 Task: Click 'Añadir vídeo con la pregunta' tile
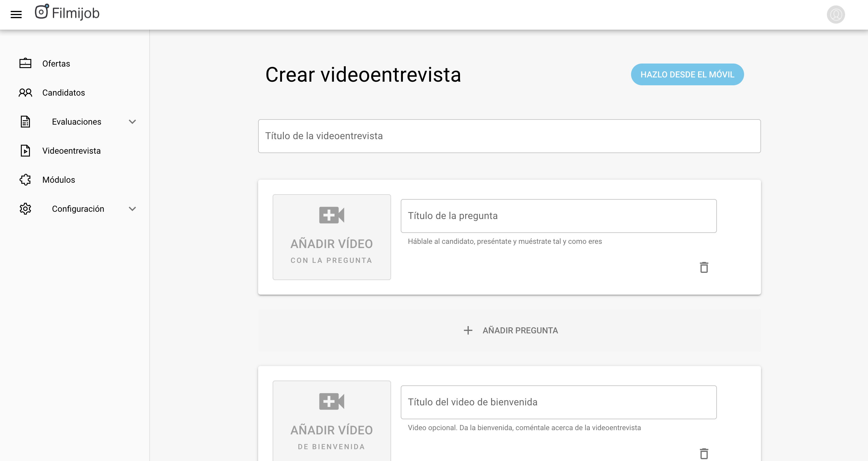point(332,237)
